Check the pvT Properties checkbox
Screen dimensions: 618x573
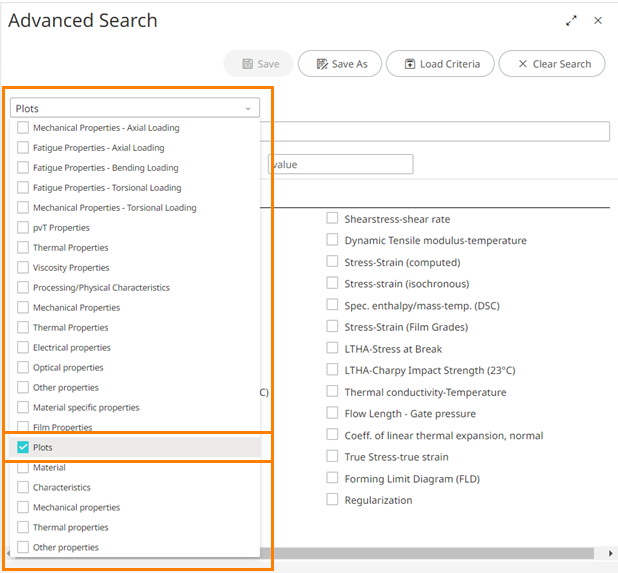click(x=23, y=228)
